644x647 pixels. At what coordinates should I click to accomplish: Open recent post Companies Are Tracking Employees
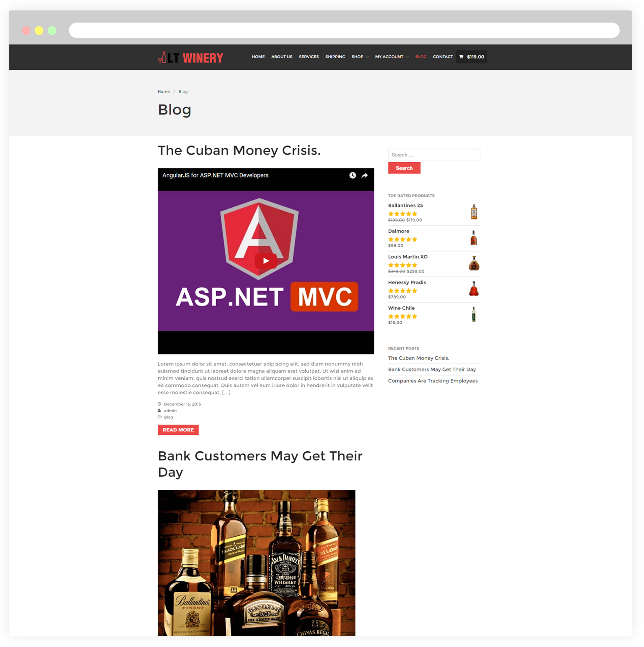click(433, 381)
